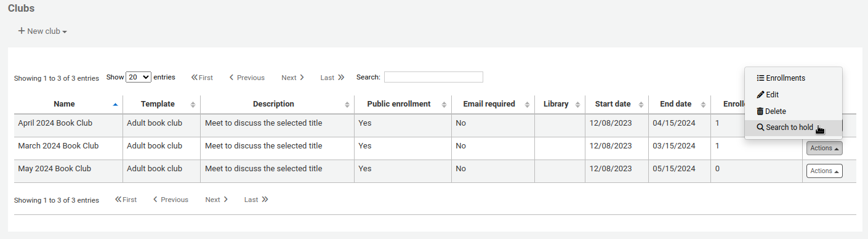
Task: Expand the Show entries count selector
Action: click(139, 77)
